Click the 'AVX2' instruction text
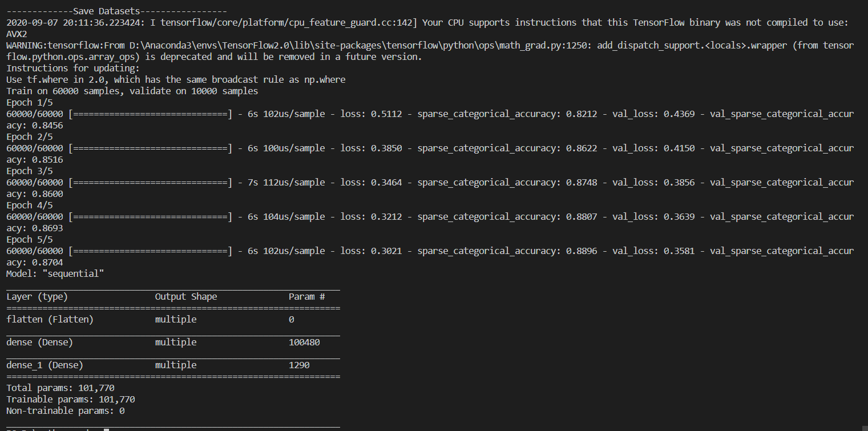 [x=17, y=34]
